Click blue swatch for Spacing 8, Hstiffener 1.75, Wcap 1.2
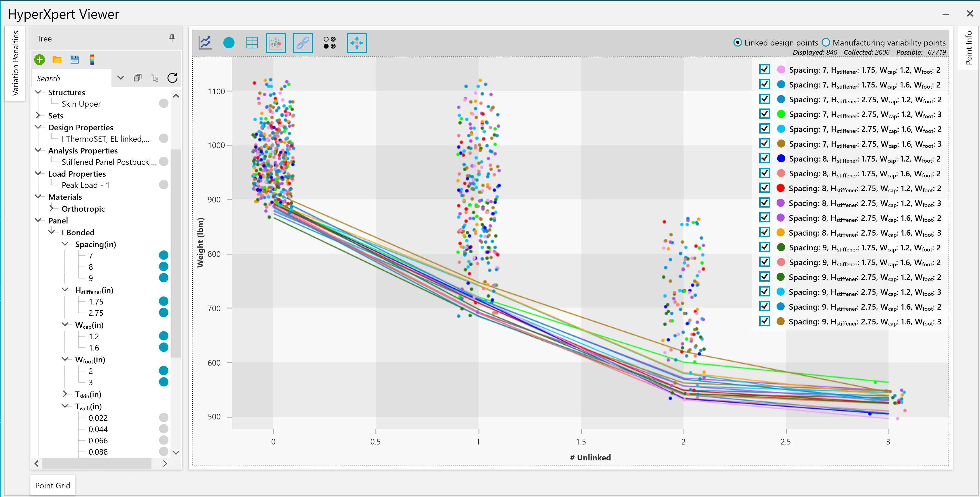The image size is (980, 497). tap(781, 159)
